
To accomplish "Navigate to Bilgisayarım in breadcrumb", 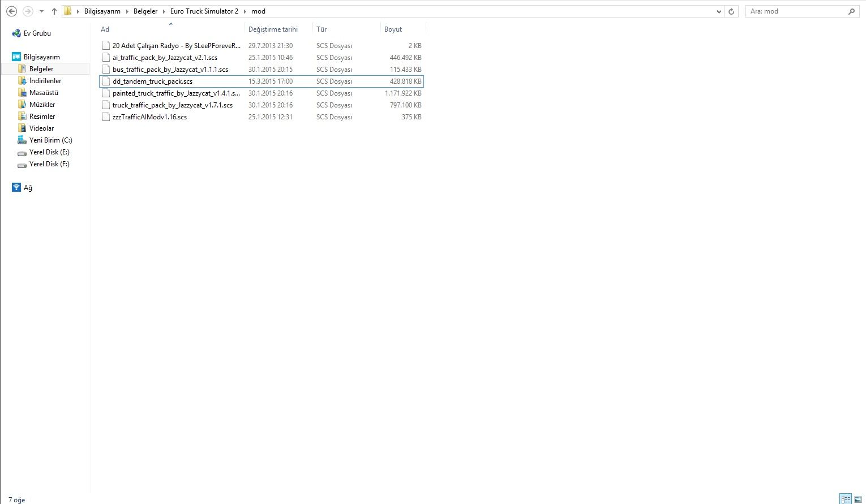I will point(102,11).
